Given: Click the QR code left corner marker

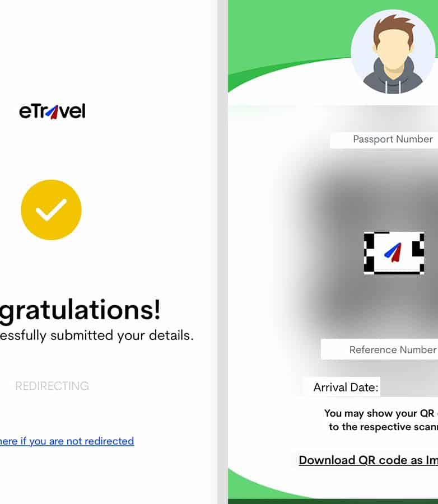Looking at the screenshot, I should tap(369, 253).
